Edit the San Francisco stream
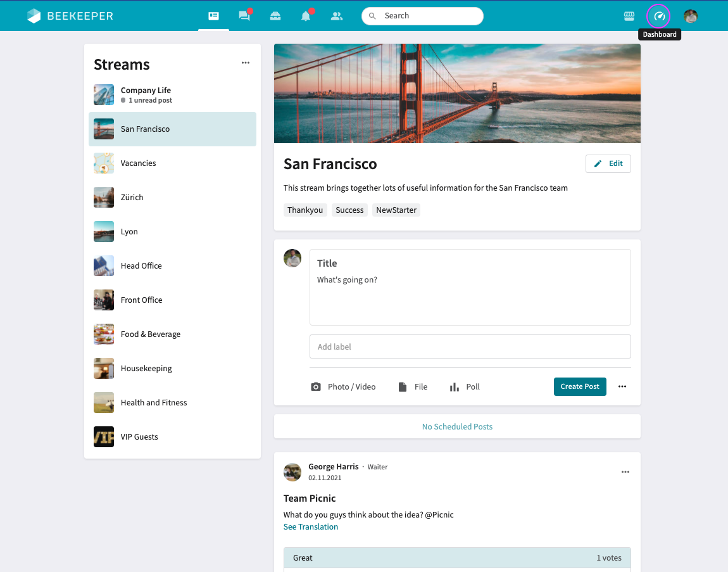The image size is (728, 572). click(608, 163)
